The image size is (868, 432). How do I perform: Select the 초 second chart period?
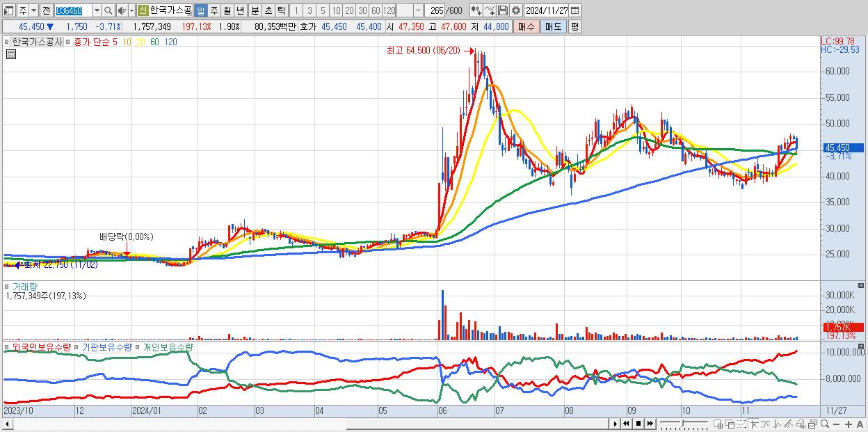(268, 10)
